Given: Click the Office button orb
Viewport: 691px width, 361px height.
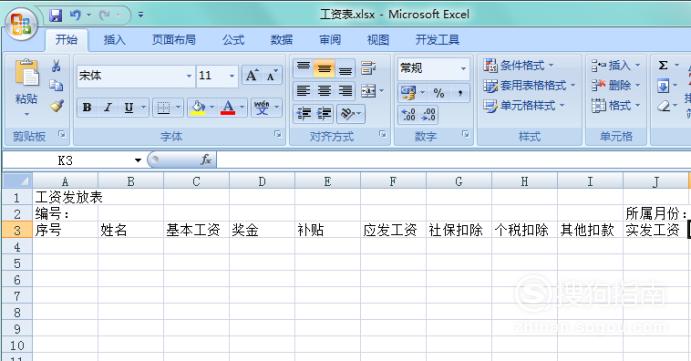Looking at the screenshot, I should pyautogui.click(x=21, y=24).
